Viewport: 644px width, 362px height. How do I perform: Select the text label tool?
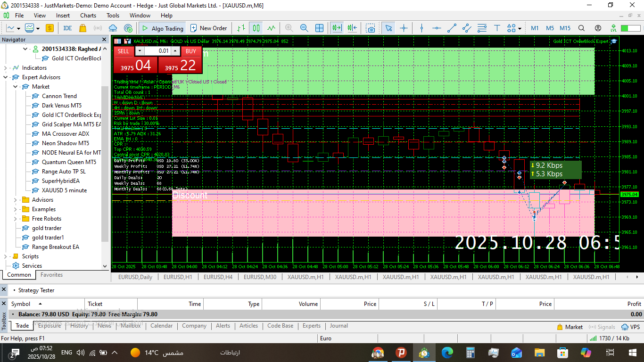497,28
